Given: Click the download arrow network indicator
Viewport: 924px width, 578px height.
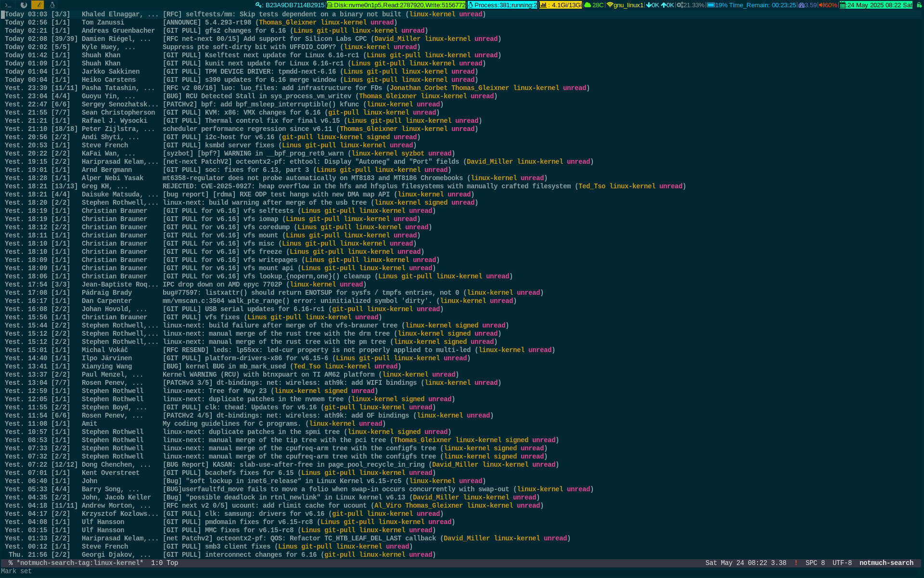Looking at the screenshot, I should (x=648, y=5).
